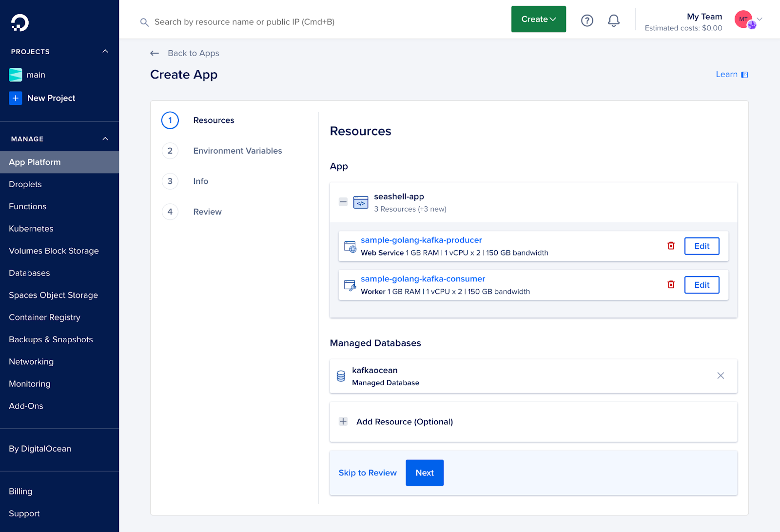Open the help question mark icon
Image resolution: width=780 pixels, height=532 pixels.
(x=586, y=20)
